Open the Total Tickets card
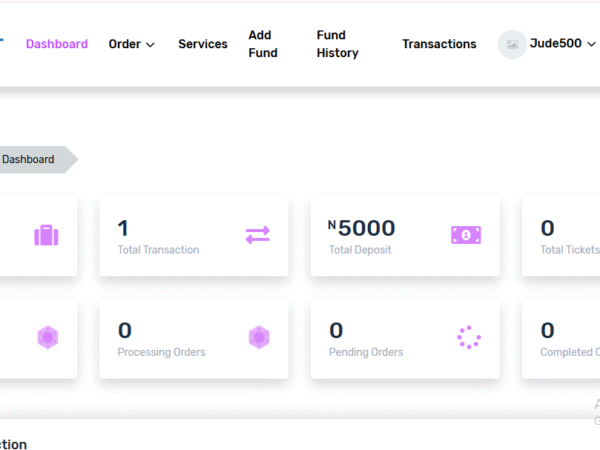Screen dimensions: 600x450 tap(562, 236)
